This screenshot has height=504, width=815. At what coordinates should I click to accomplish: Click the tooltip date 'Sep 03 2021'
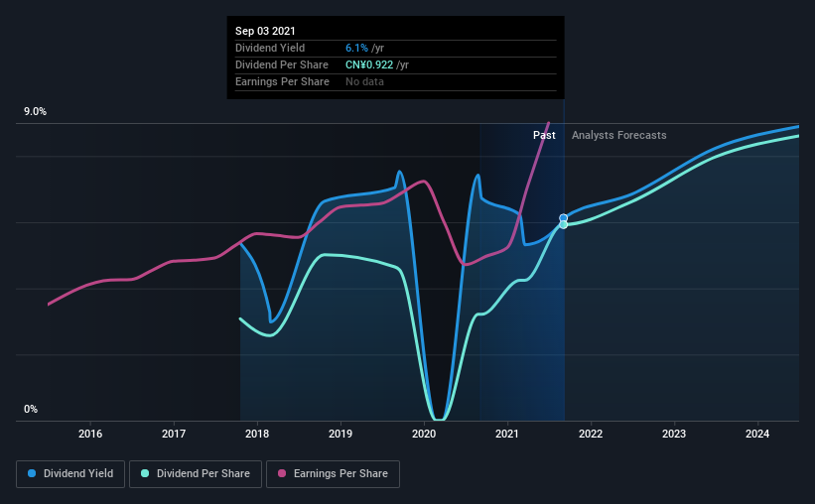coord(265,31)
